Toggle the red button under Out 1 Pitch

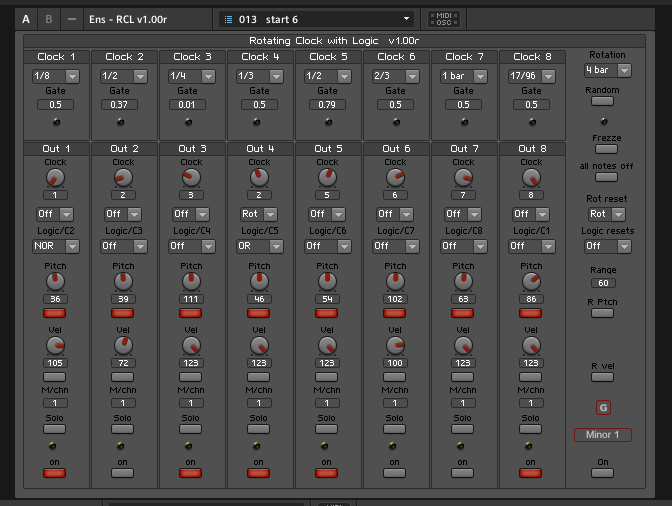coord(54,313)
